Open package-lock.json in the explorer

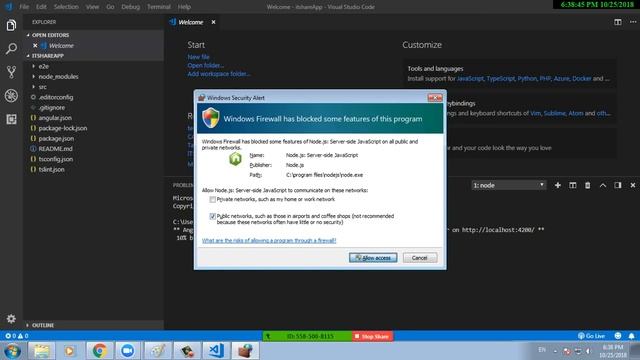pos(63,128)
